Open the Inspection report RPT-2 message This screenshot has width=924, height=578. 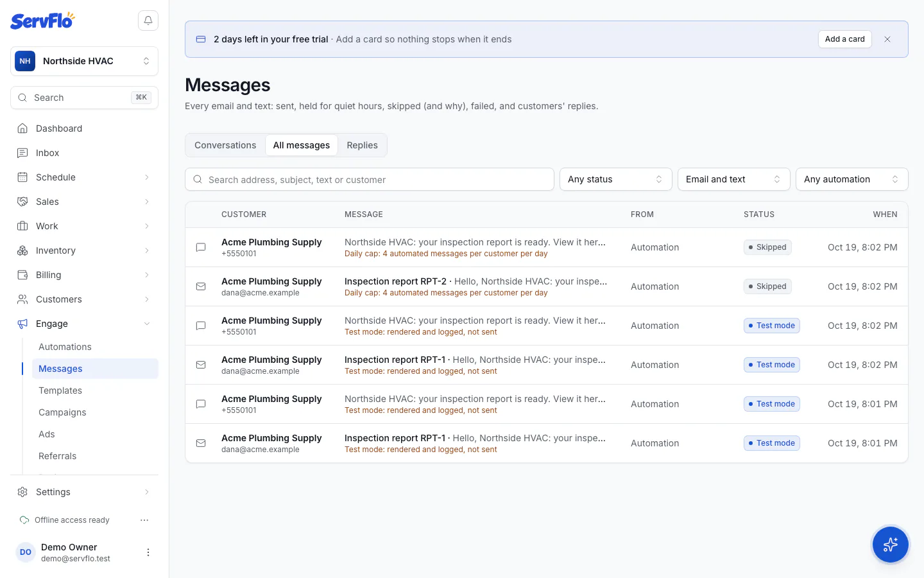[547, 286]
